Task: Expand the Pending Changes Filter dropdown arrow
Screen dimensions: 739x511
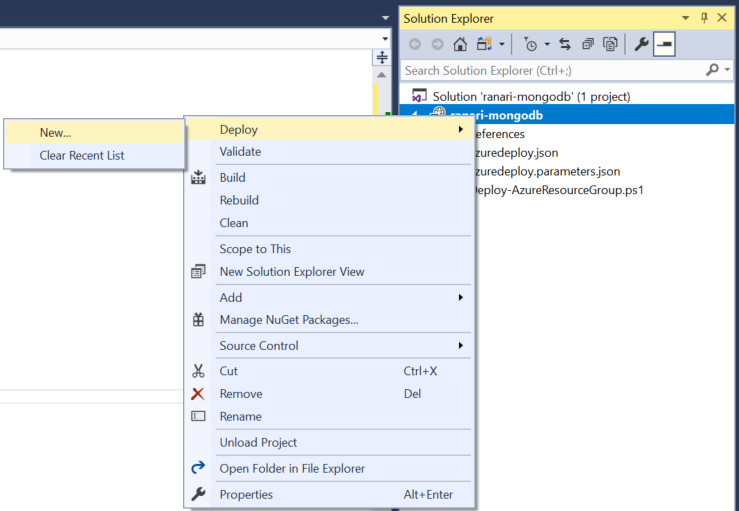Action: tap(547, 44)
